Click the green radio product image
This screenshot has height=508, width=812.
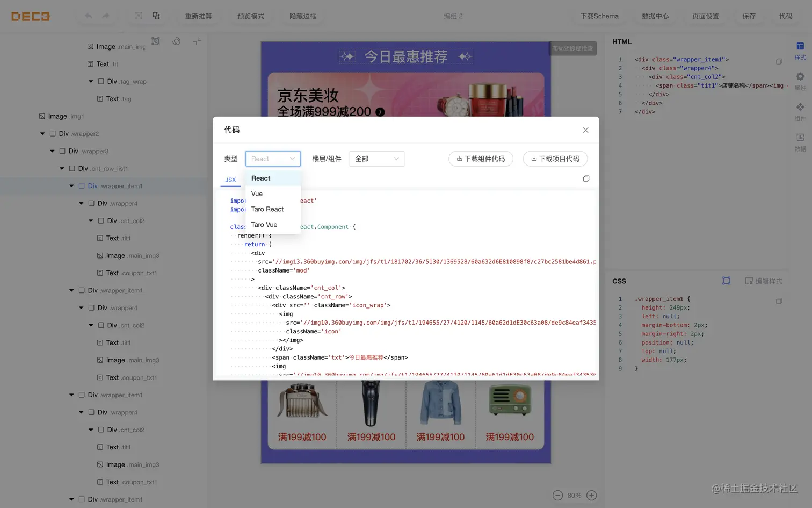tap(510, 401)
